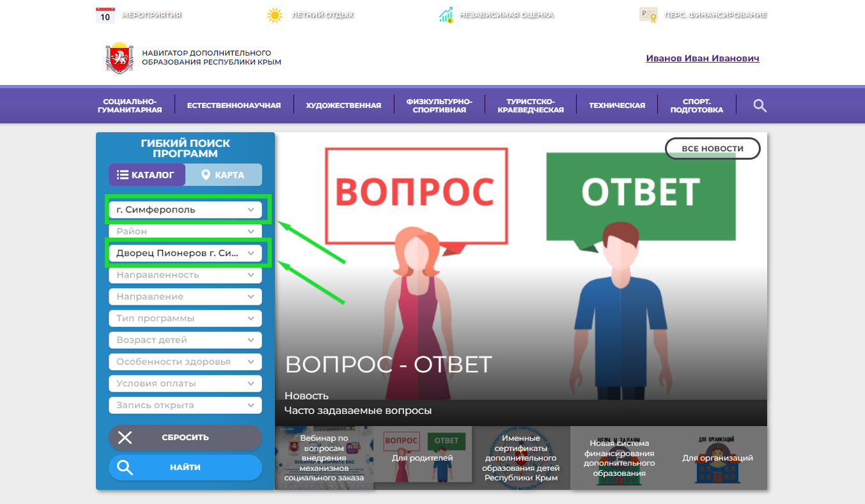865x504 pixels.
Task: Expand the Направленность dropdown
Action: pyautogui.click(x=185, y=275)
